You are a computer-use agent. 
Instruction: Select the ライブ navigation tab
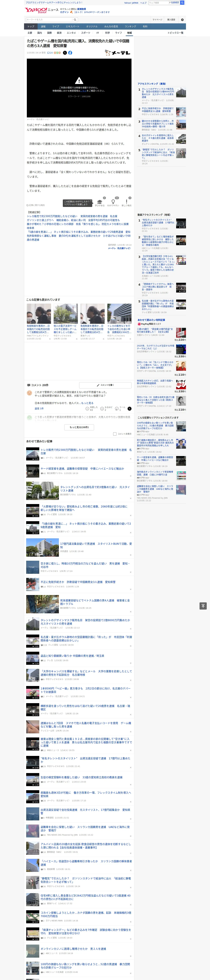[x=56, y=27]
